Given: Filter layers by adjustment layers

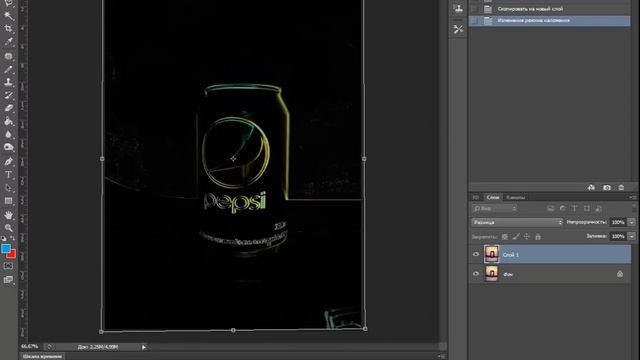Looking at the screenshot, I should pos(562,209).
